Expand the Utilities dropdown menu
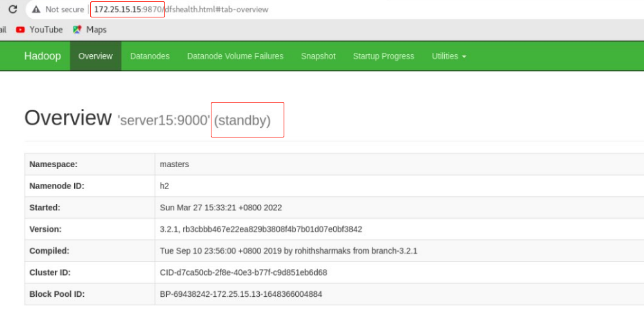The width and height of the screenshot is (644, 313). coord(449,56)
